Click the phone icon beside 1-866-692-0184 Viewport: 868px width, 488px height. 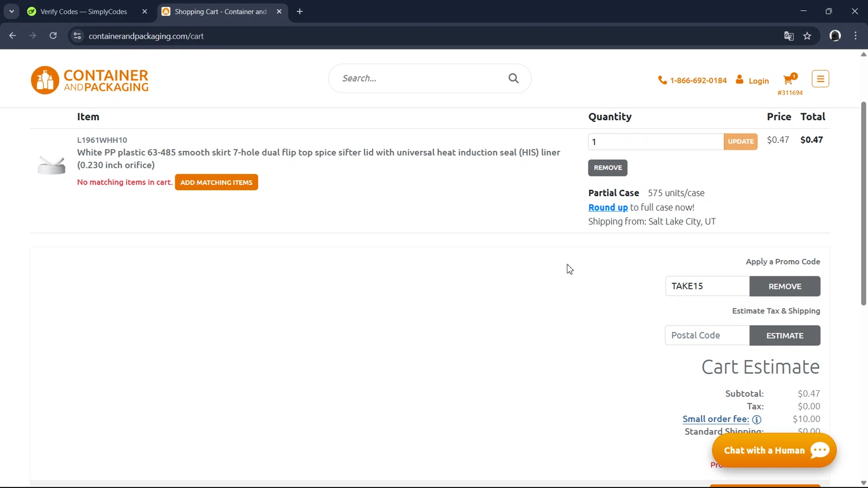tap(663, 80)
